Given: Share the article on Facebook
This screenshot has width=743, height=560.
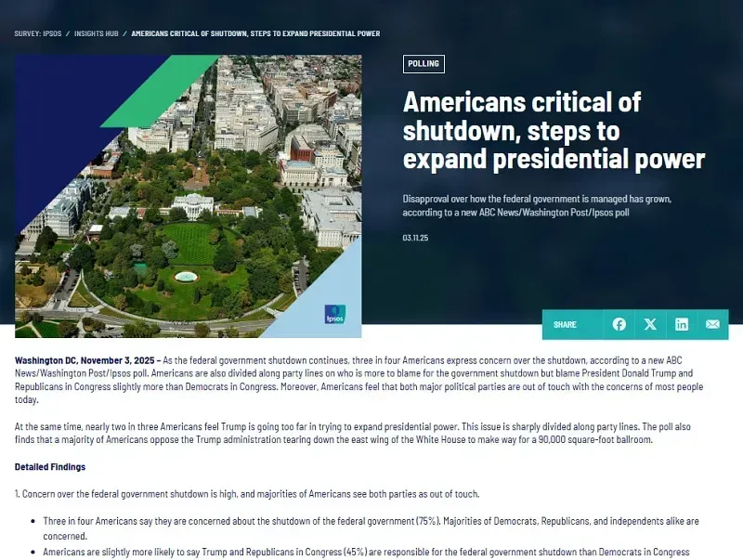Looking at the screenshot, I should 619,324.
